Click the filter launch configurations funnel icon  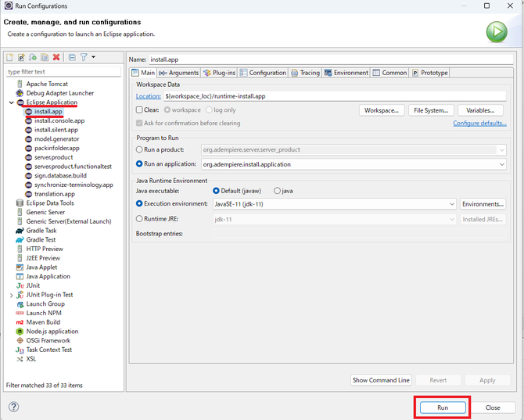pos(84,57)
